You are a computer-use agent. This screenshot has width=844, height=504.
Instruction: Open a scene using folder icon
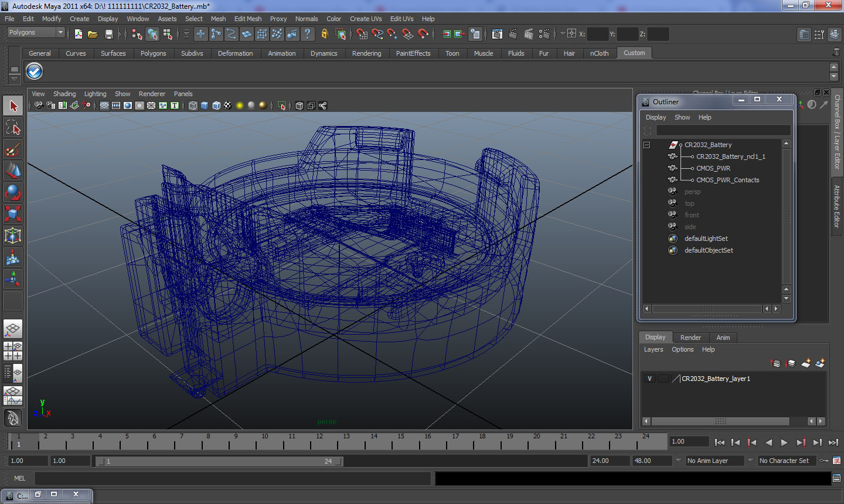click(x=93, y=34)
